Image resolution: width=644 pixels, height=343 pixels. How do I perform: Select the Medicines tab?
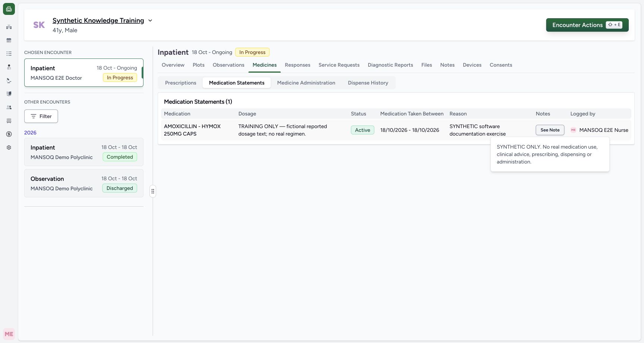tap(265, 65)
